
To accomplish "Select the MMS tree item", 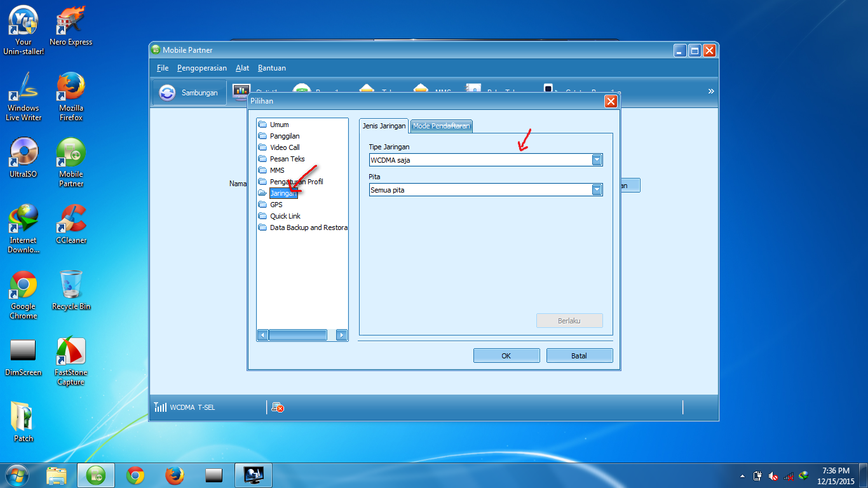I will [277, 170].
